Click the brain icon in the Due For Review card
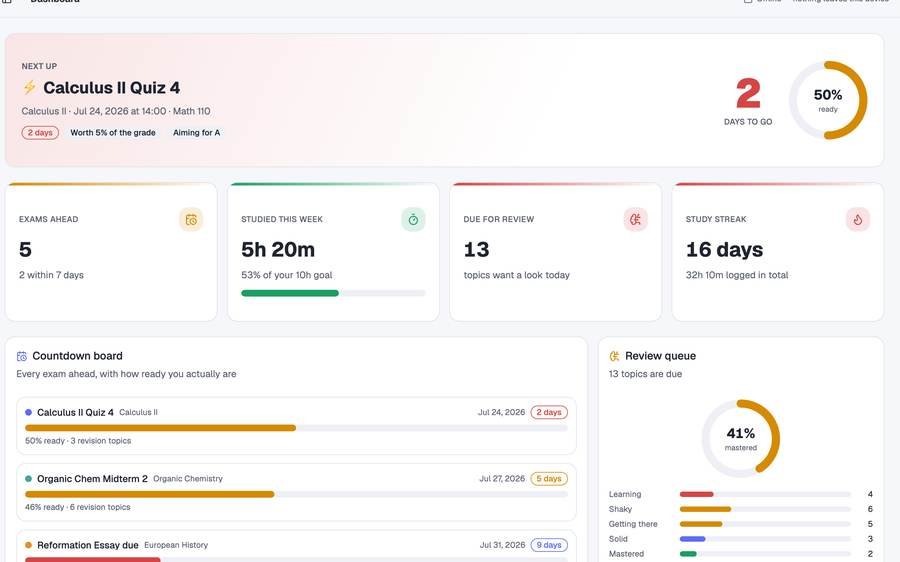This screenshot has height=562, width=900. [635, 220]
